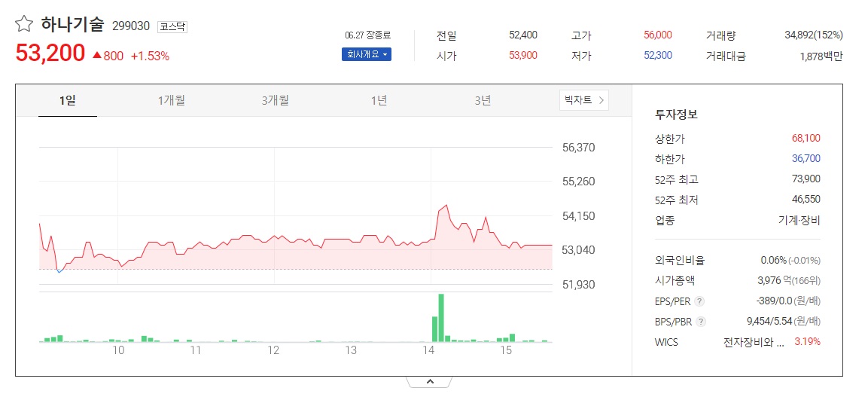Switch to the 3년 chart tab
868x400 pixels.
482,100
